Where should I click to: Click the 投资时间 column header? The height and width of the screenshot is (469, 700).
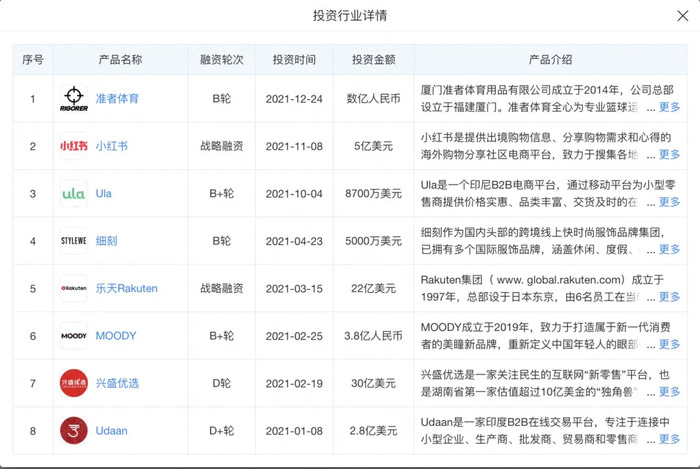(294, 59)
